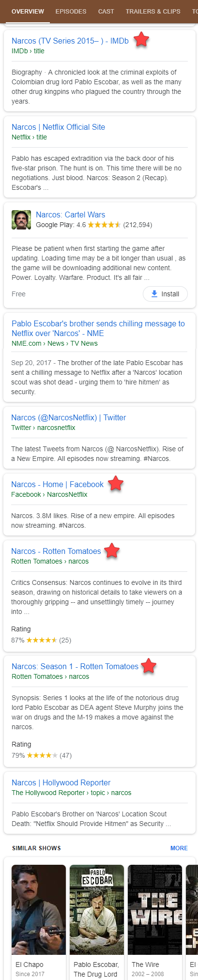The height and width of the screenshot is (980, 198).
Task: Open the Narcos Hollywood Reporter link
Action: (61, 782)
